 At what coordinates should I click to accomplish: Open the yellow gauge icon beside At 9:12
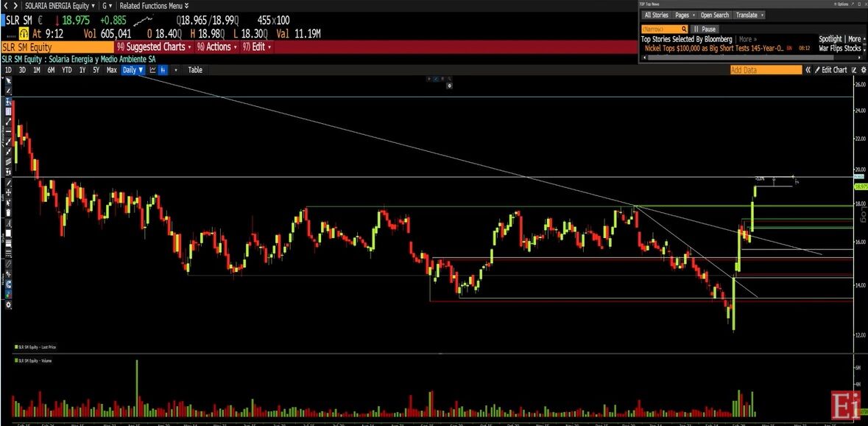[24, 34]
